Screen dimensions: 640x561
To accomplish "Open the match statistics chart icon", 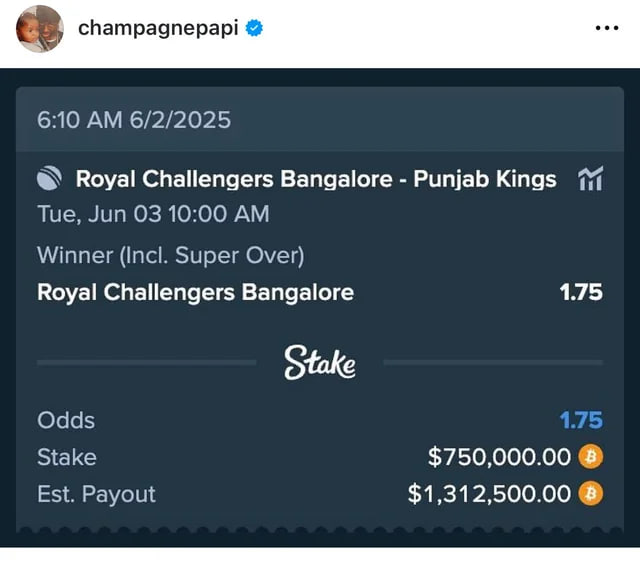I will (x=590, y=179).
